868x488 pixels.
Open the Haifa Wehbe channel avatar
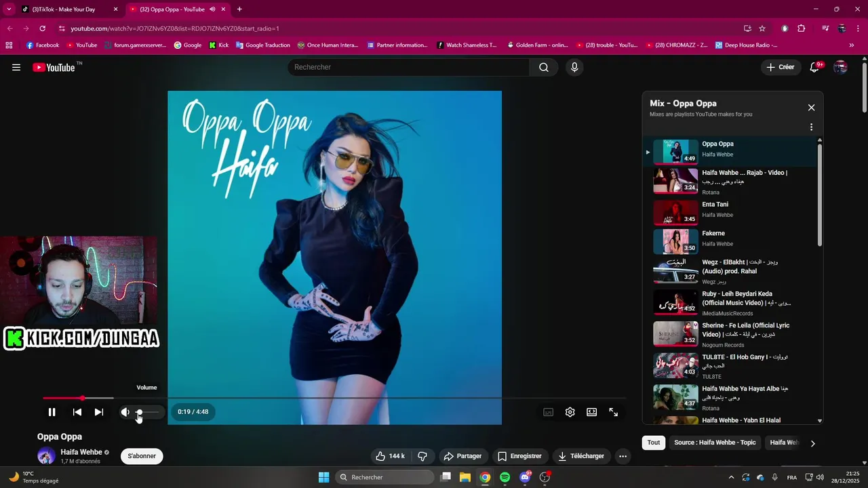point(46,456)
